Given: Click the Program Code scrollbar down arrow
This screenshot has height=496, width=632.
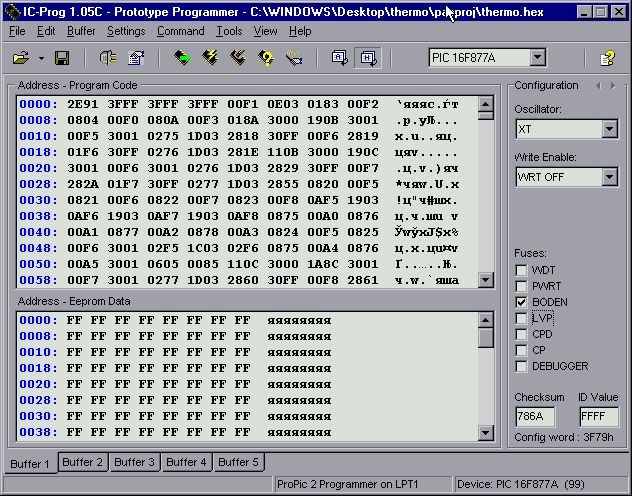Looking at the screenshot, I should pos(486,280).
